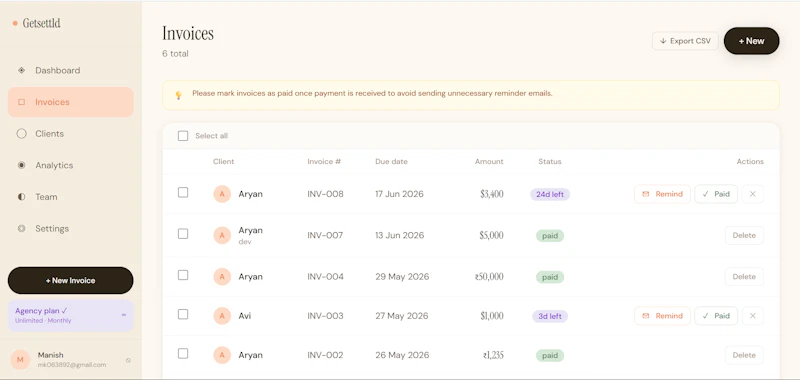800x380 pixels.
Task: Click the Invoice # column header
Action: (324, 161)
